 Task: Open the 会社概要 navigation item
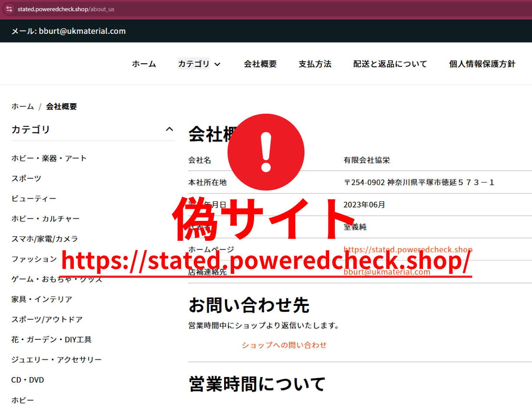(260, 64)
